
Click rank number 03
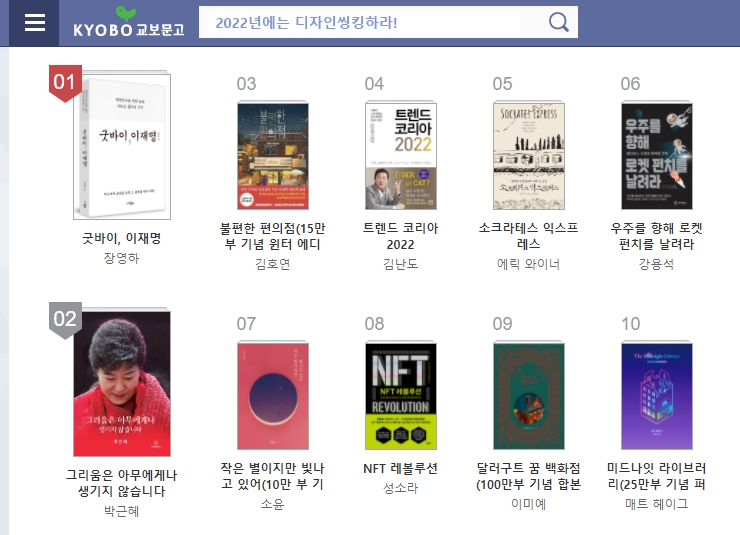[x=246, y=84]
